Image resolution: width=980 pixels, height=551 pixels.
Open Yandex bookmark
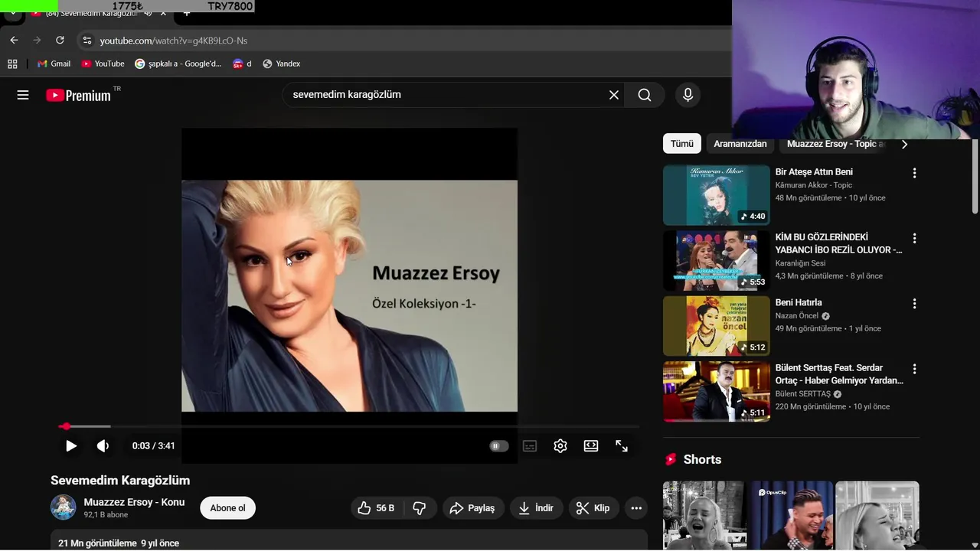coord(281,64)
